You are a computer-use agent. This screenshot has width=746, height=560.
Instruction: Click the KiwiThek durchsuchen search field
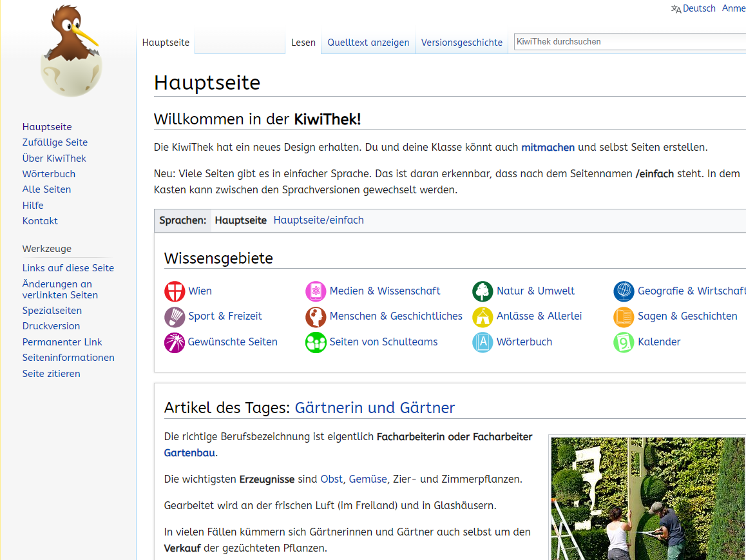click(628, 42)
